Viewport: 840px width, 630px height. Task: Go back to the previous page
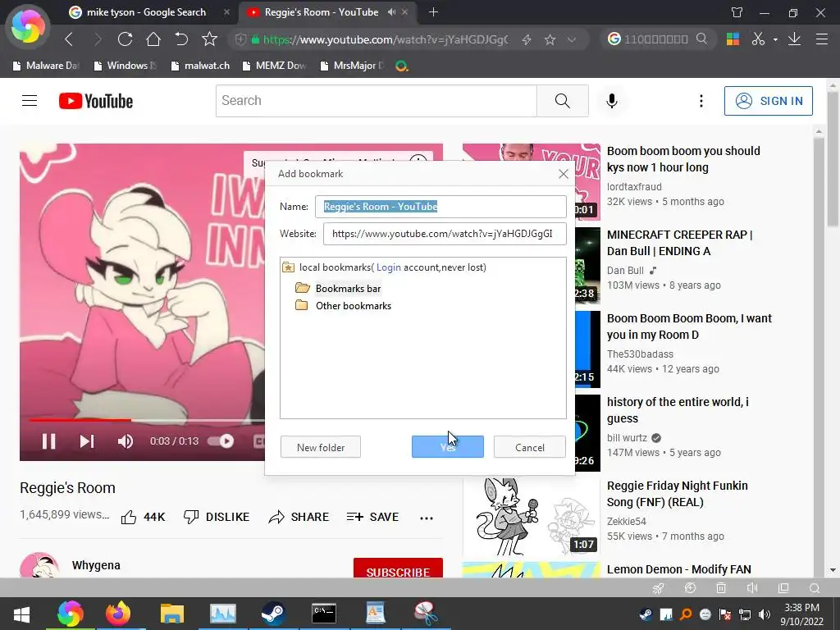[x=69, y=39]
